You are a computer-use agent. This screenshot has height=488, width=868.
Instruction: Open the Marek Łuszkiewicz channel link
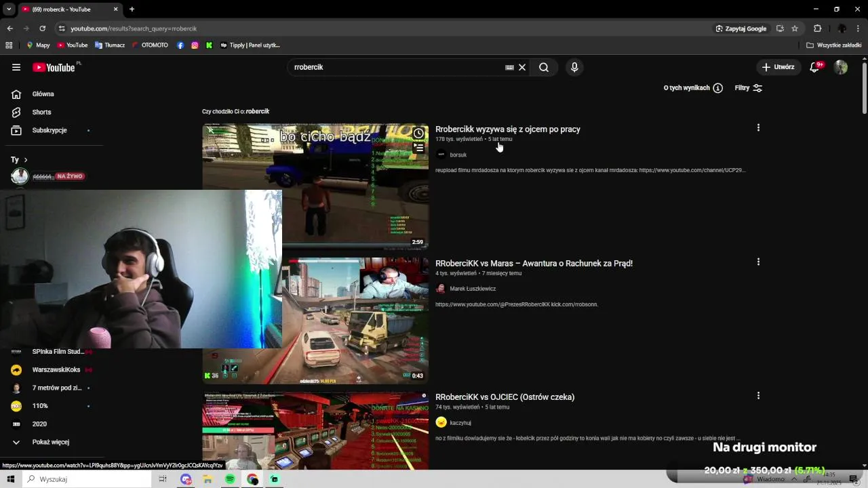(473, 289)
